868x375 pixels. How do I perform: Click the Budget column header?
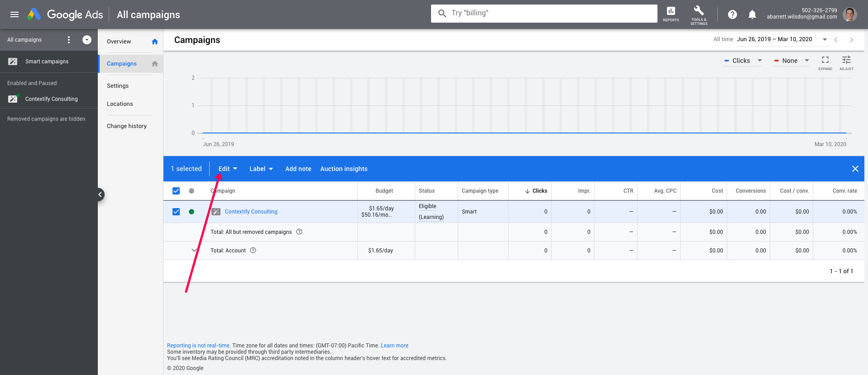pyautogui.click(x=384, y=191)
